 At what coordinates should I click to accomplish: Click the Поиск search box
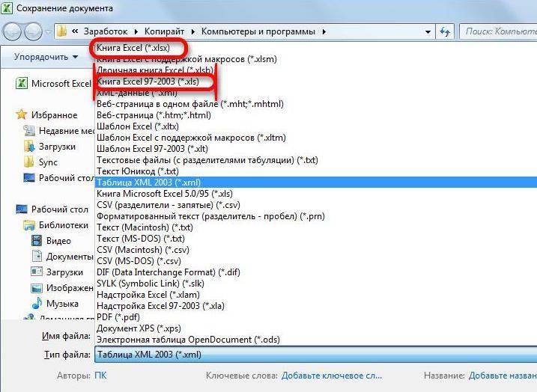point(498,32)
